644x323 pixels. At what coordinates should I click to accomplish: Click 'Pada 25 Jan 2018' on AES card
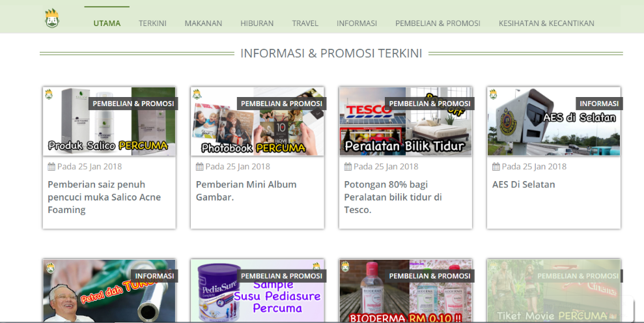pos(535,167)
